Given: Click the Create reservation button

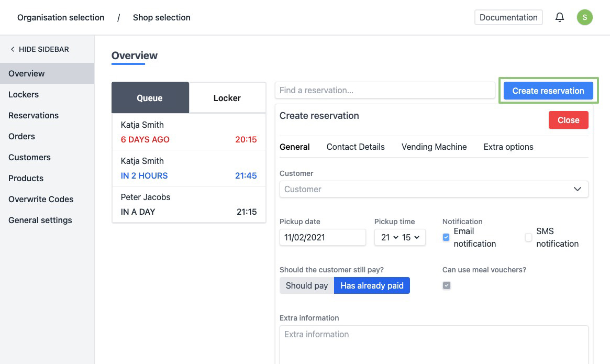Looking at the screenshot, I should (x=548, y=91).
